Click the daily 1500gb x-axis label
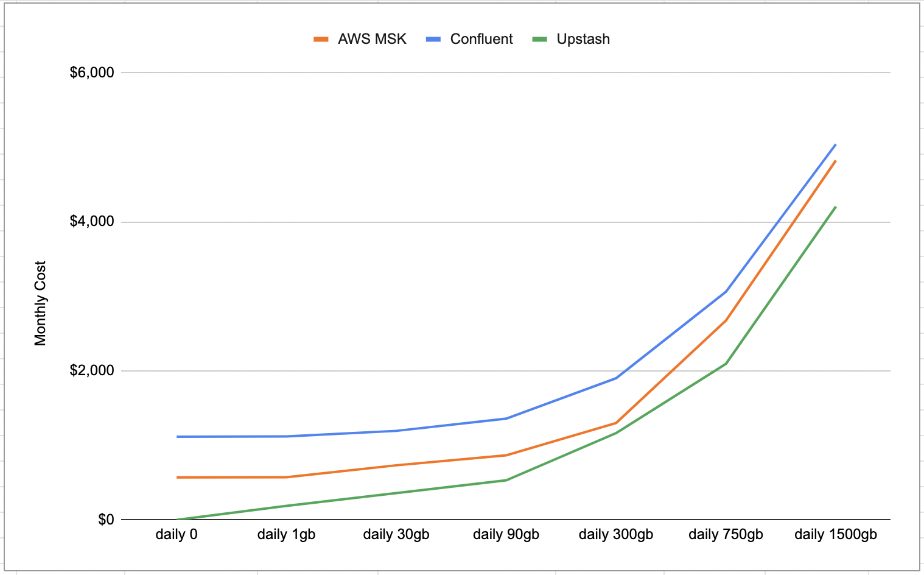This screenshot has height=575, width=924. 836,534
